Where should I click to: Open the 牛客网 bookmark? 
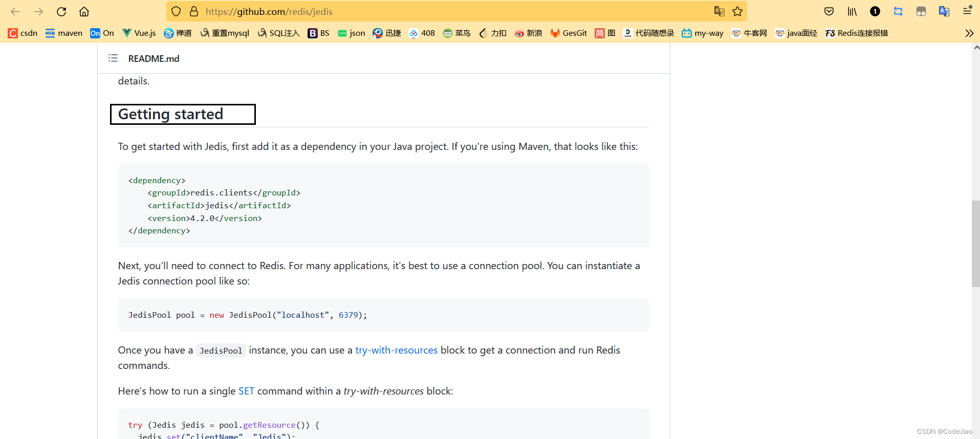tap(749, 33)
